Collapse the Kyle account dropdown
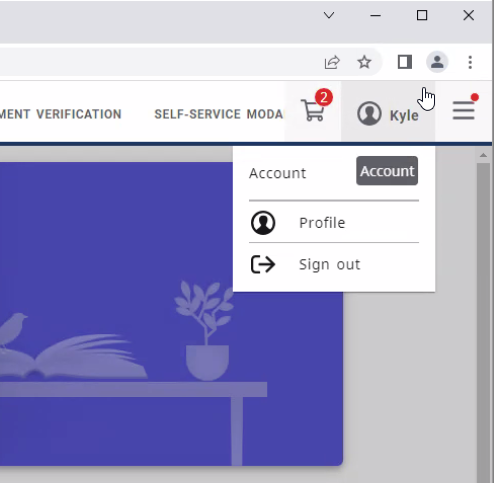The image size is (494, 483). pos(388,114)
